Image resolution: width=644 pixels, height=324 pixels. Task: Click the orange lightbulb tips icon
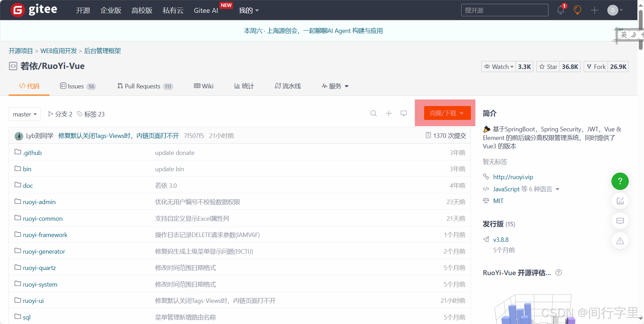[578, 10]
